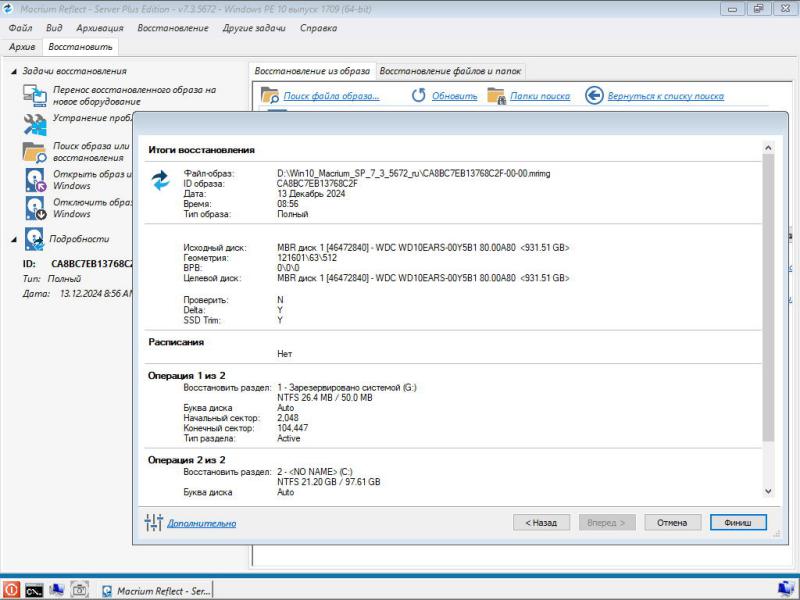800x600 pixels.
Task: Open the Другие задачи menu
Action: click(254, 28)
